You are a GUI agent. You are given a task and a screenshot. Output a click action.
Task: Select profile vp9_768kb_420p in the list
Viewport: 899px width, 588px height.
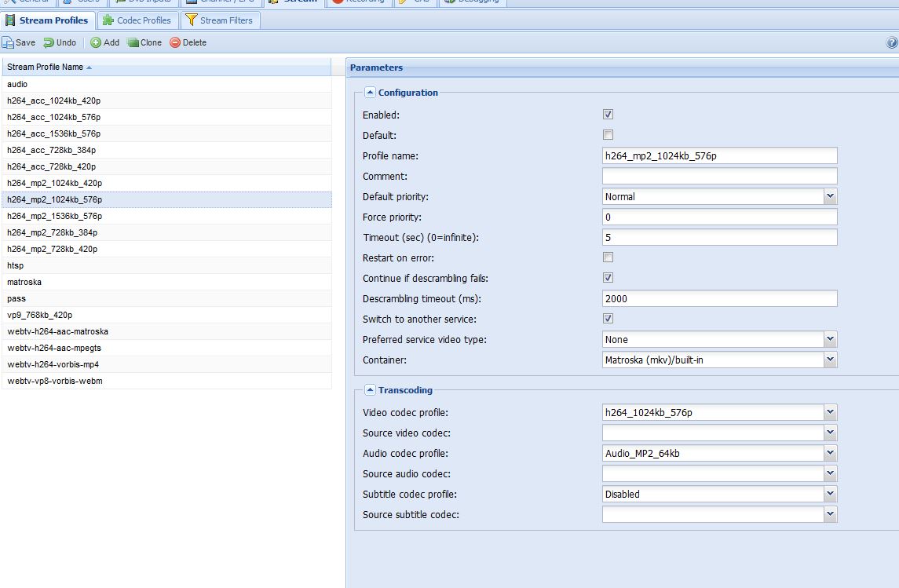(166, 316)
